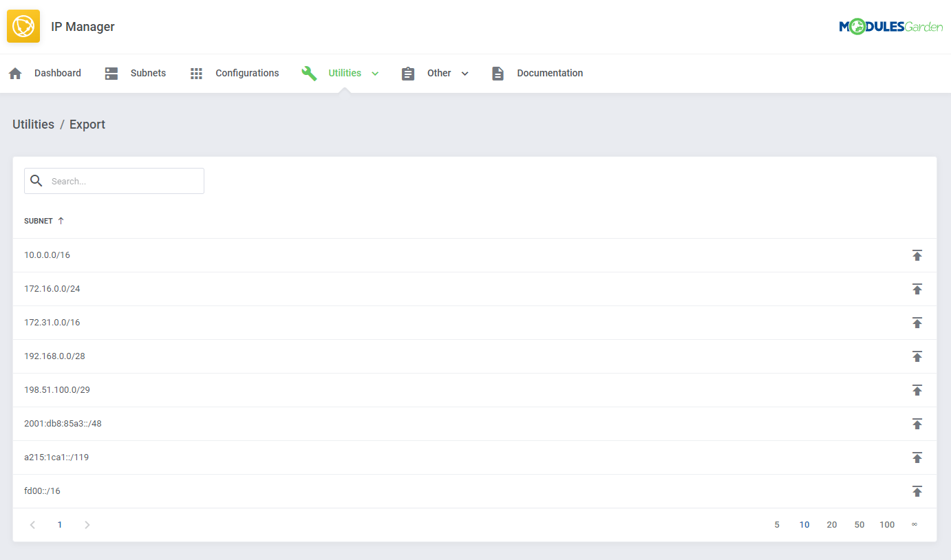Click the Documentation page icon
The height and width of the screenshot is (560, 951).
tap(498, 73)
